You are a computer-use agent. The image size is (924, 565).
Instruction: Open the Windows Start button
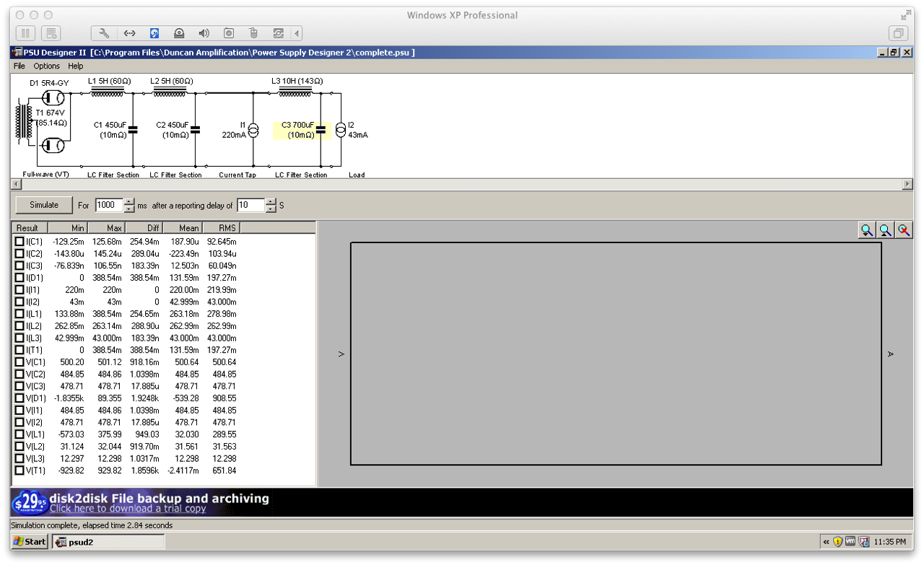click(30, 541)
